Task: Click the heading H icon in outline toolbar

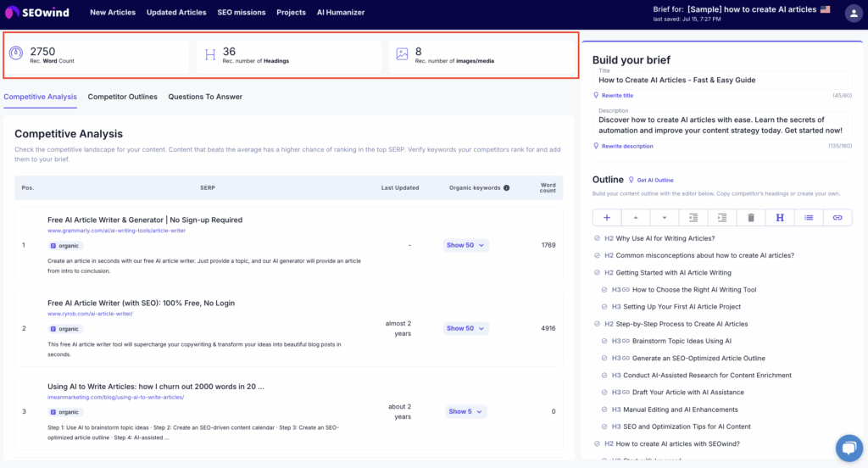Action: click(x=780, y=218)
